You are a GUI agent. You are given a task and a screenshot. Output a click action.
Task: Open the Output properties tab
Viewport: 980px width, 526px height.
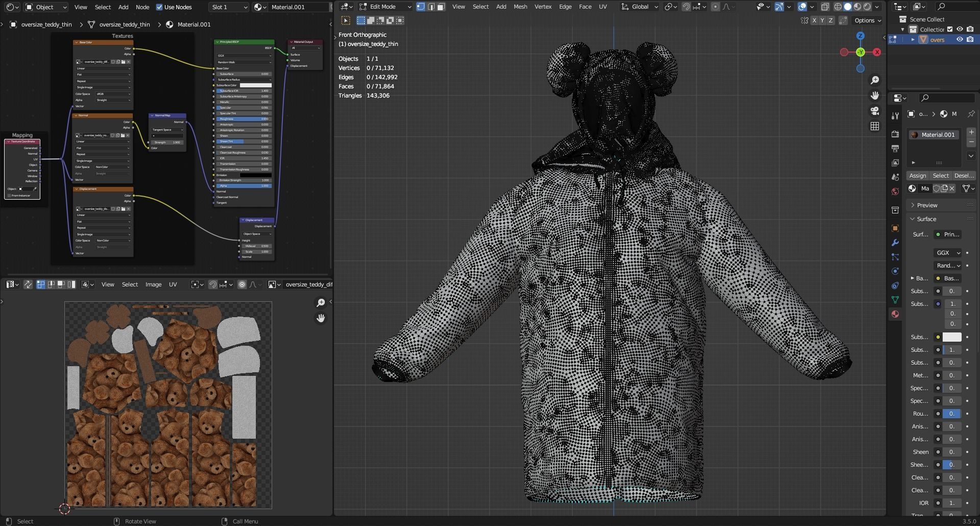(x=895, y=148)
